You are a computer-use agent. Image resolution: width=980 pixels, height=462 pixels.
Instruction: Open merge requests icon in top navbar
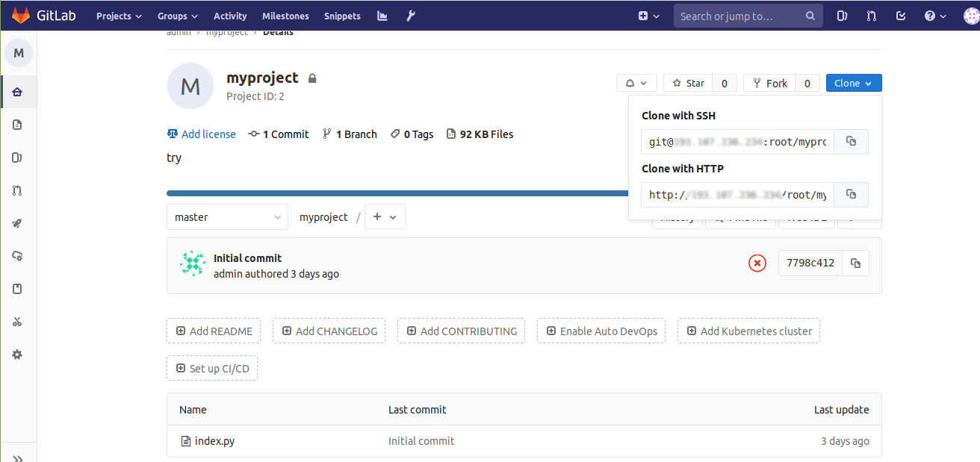(871, 16)
